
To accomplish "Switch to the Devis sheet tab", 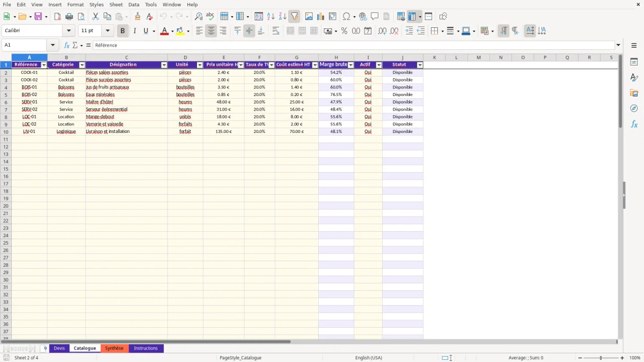I will (x=59, y=349).
